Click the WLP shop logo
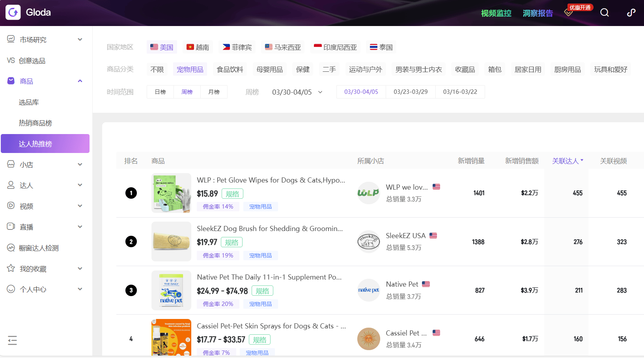 pyautogui.click(x=368, y=193)
